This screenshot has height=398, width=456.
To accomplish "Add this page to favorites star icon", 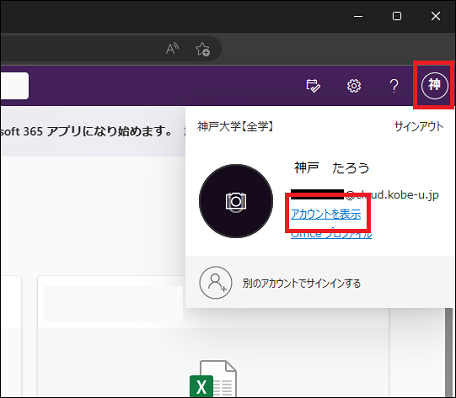I will tap(202, 49).
